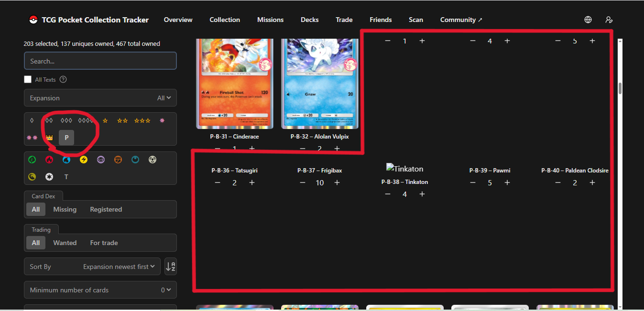Select Wanted in Trading filter
Viewport: 644px width, 311px height.
[65, 243]
